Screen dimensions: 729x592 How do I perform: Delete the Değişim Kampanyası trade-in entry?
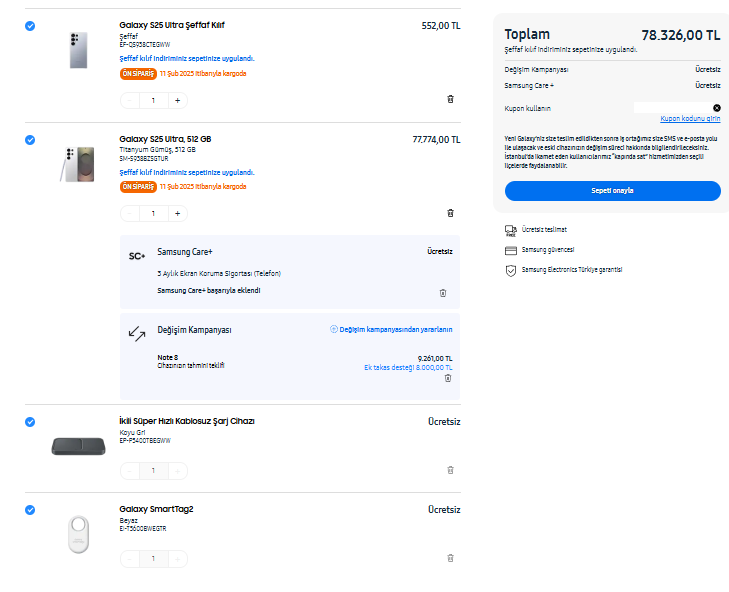click(448, 378)
